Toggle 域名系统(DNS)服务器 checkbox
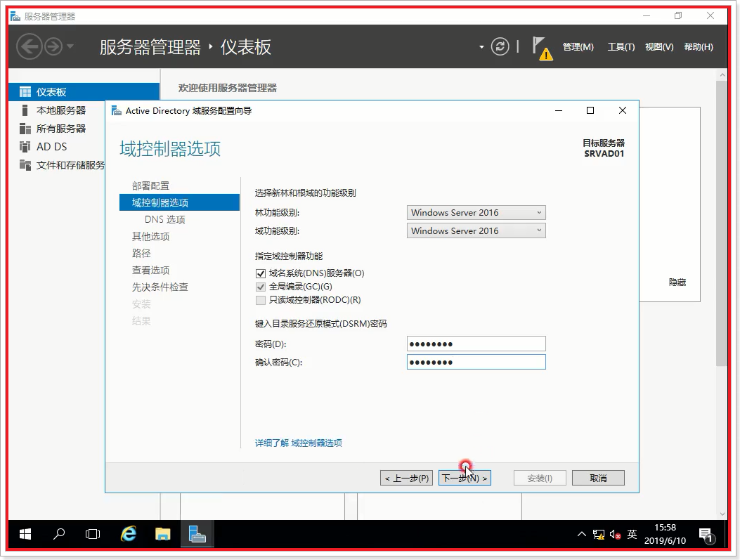The width and height of the screenshot is (740, 560). (x=261, y=273)
